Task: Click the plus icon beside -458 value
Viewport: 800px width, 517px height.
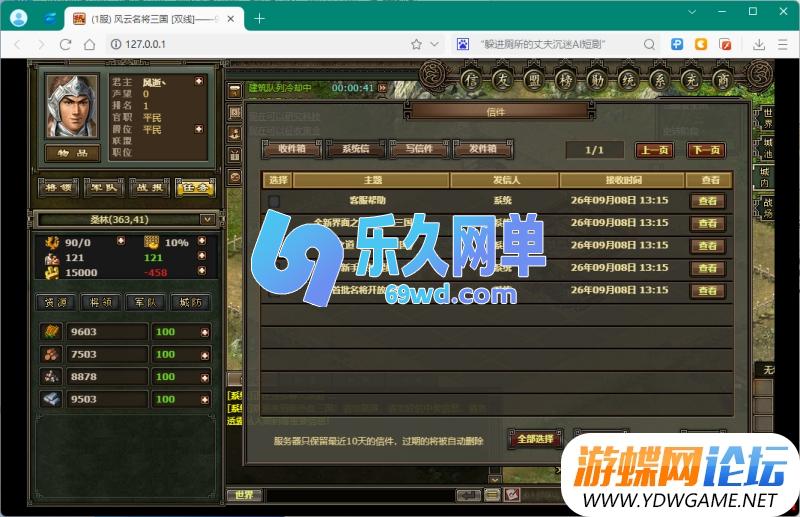Action: (x=202, y=270)
